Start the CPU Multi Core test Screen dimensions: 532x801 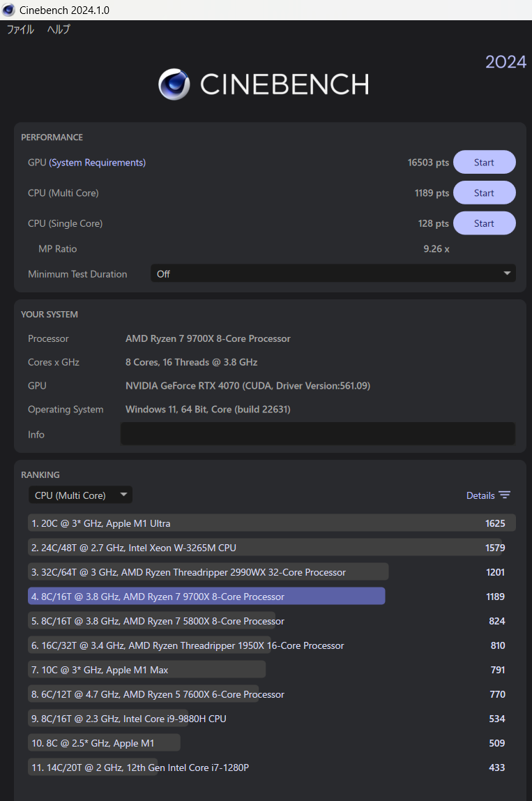pos(484,193)
